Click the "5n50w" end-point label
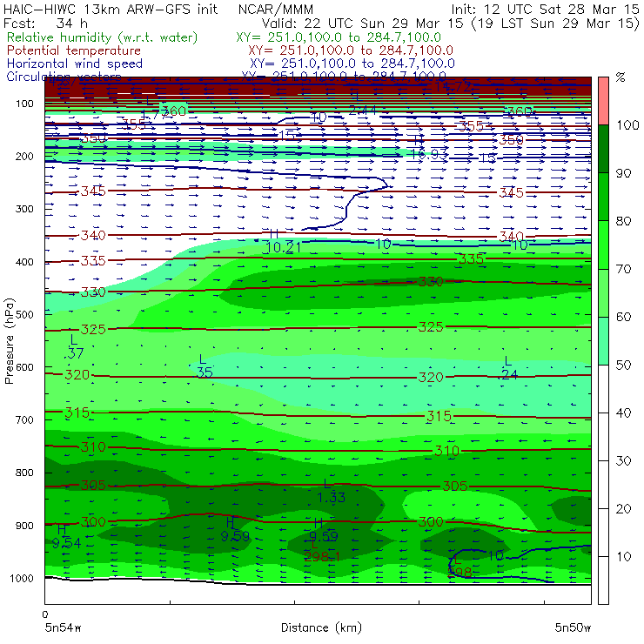The width and height of the screenshot is (644, 644). tap(573, 627)
